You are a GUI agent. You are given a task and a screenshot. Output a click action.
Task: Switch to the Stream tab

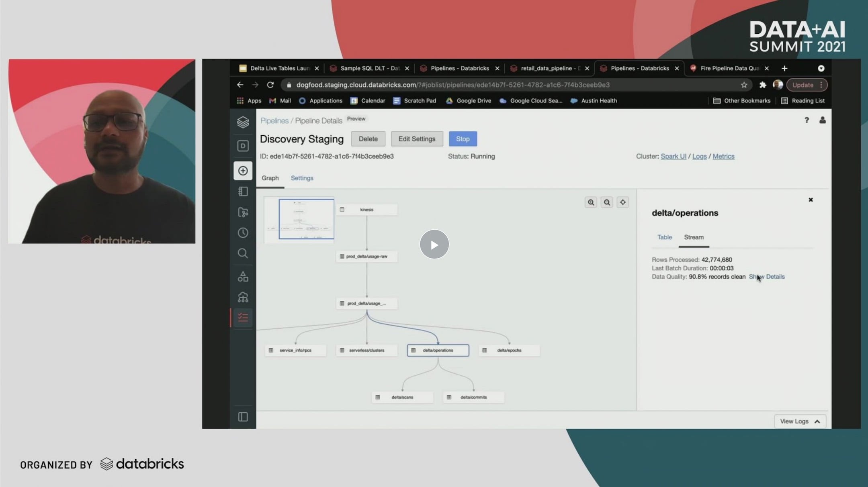693,236
